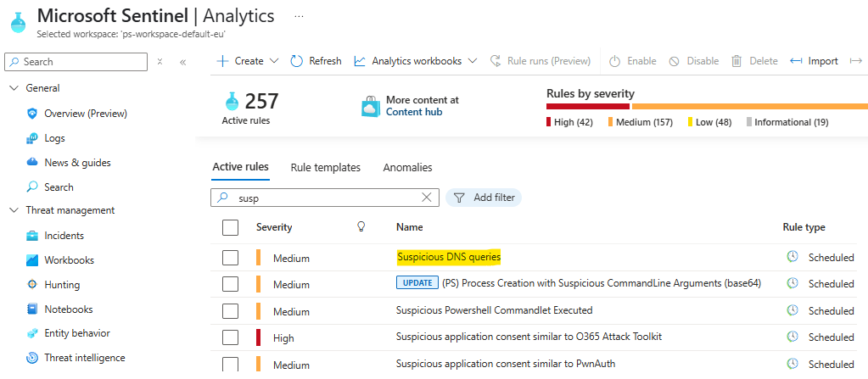Image resolution: width=868 pixels, height=379 pixels.
Task: Select checkbox for O365 Attack Toolkit rule
Action: (230, 337)
